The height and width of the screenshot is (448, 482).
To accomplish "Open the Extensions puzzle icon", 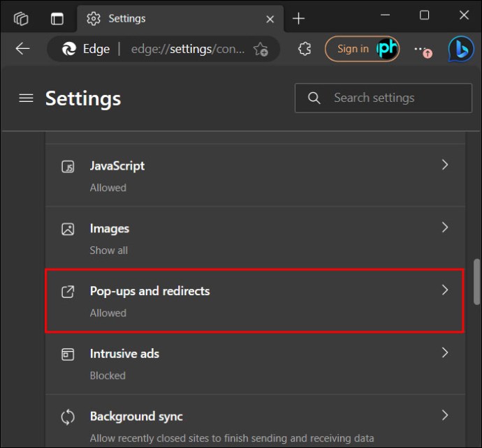I will 305,49.
